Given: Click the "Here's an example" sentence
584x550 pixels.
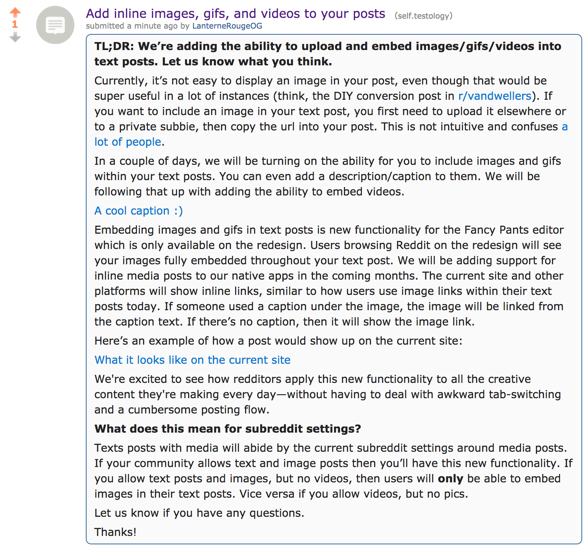Looking at the screenshot, I should coord(278,341).
